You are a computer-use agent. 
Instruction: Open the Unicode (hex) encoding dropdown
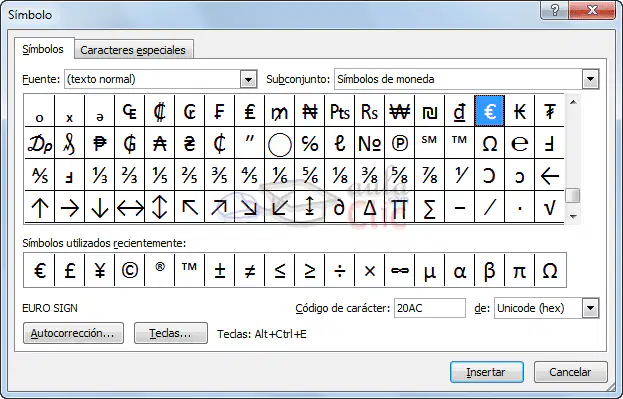click(x=590, y=308)
